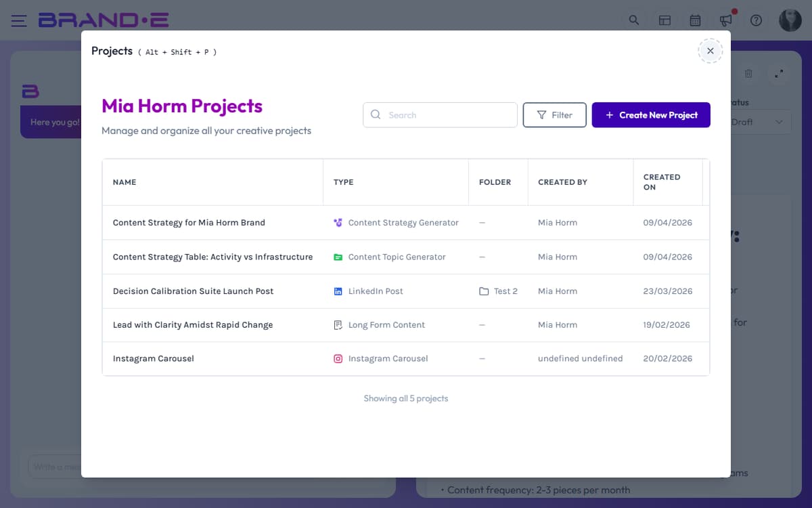Viewport: 812px width, 508px height.
Task: Click the undefined undefined creator cell
Action: click(581, 359)
